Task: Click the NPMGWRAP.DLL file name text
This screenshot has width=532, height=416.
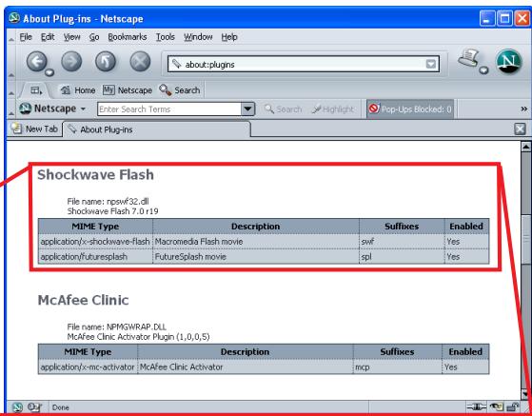Action: coord(136,327)
